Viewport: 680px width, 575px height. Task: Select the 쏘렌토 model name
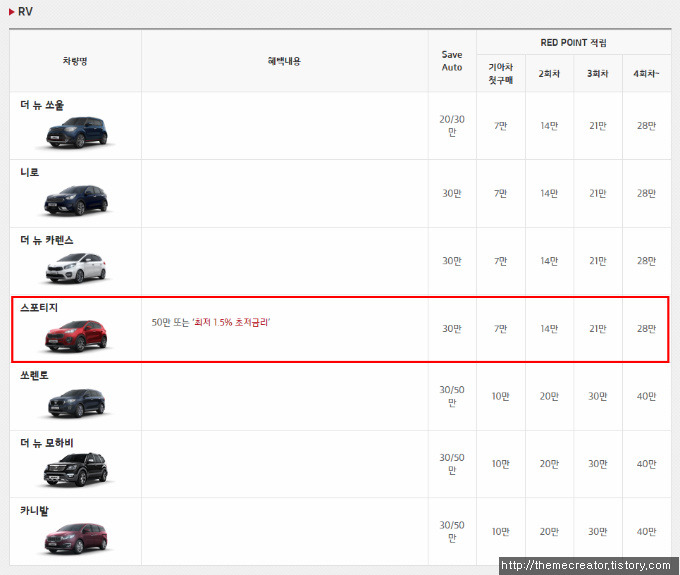click(x=34, y=375)
